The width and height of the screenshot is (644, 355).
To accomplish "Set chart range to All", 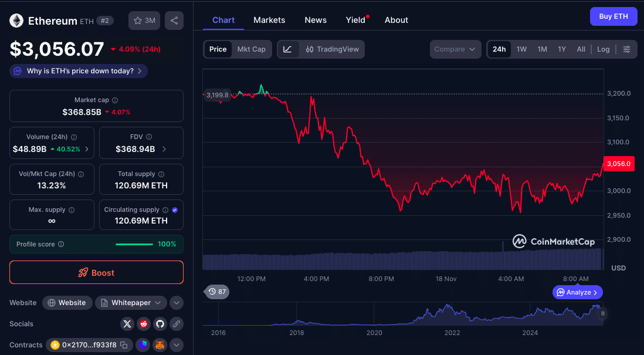I will pyautogui.click(x=581, y=49).
